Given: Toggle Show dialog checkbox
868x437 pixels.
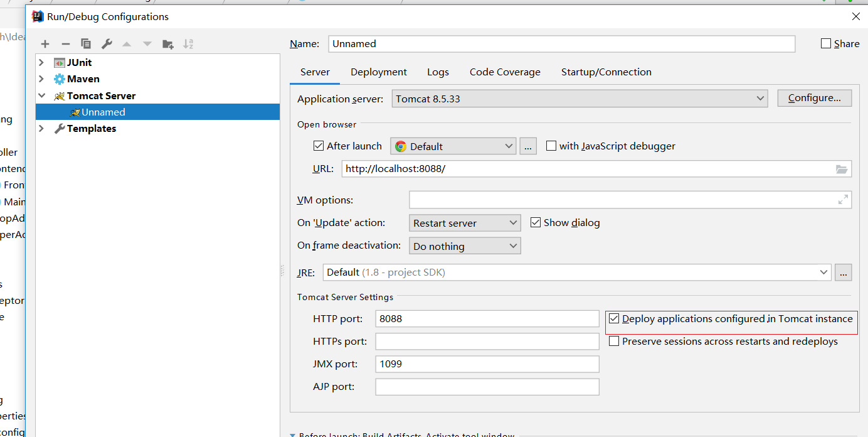Looking at the screenshot, I should click(x=536, y=222).
